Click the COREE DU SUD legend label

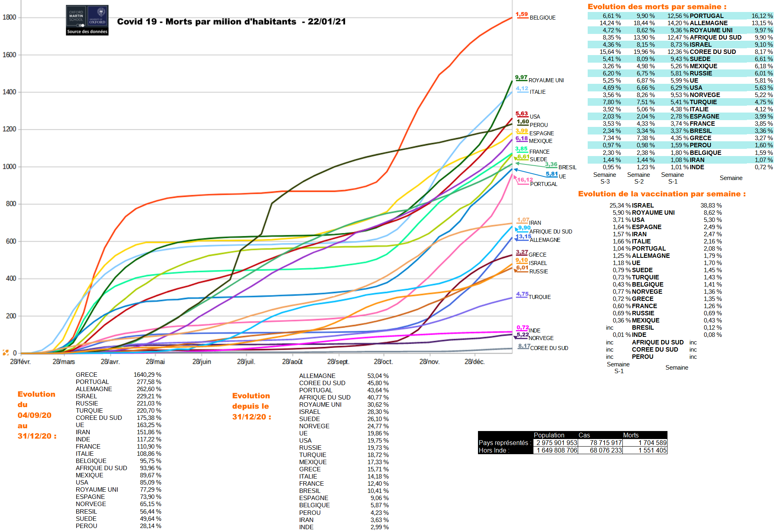549,348
